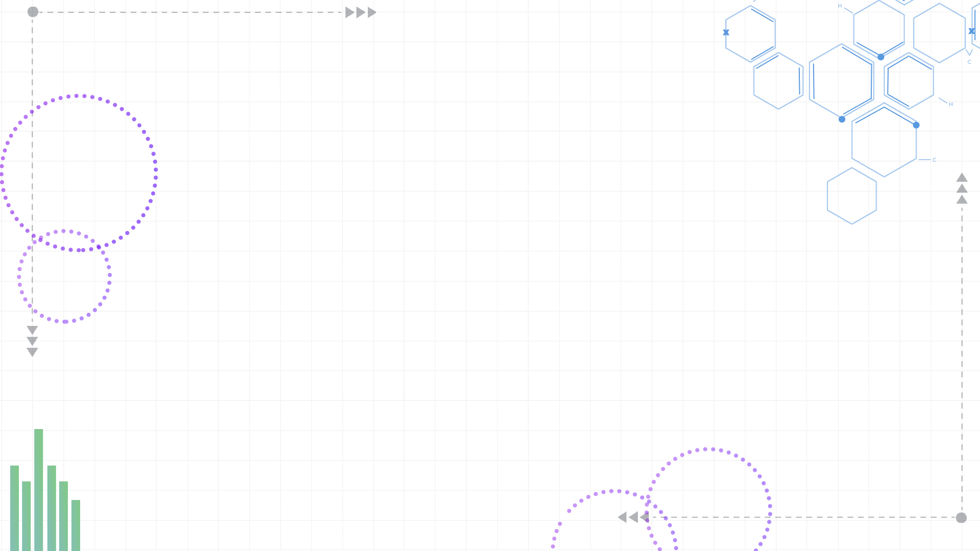Click blue dot under top center hexagon
The width and height of the screenshot is (980, 551).
(x=880, y=57)
